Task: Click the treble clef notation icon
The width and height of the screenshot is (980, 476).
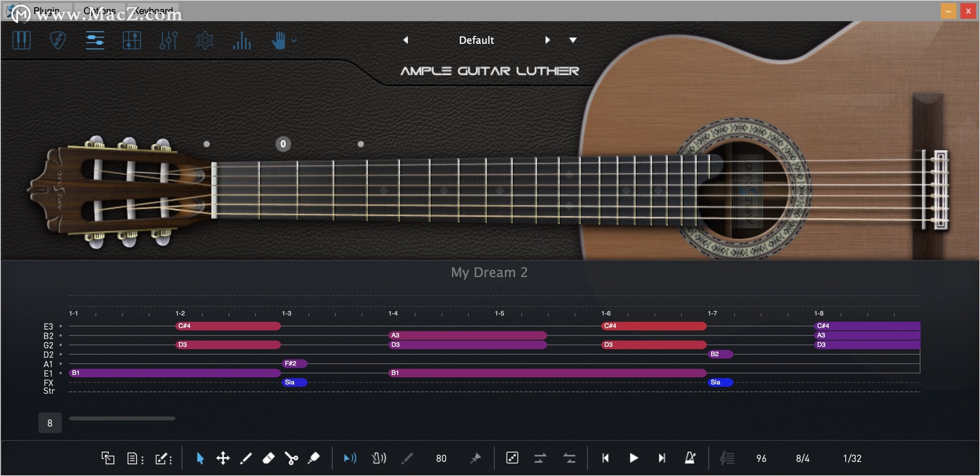Action: (x=727, y=458)
